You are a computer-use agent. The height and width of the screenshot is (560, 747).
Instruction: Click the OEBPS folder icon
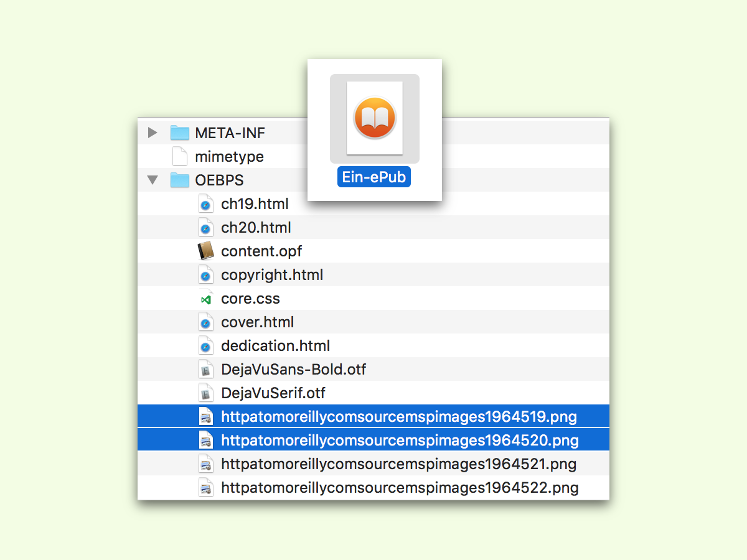[180, 180]
